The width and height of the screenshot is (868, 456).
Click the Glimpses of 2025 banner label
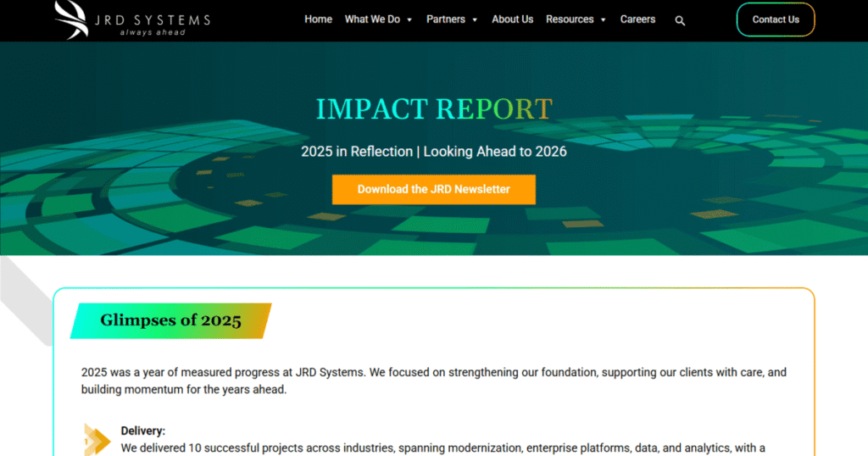tap(170, 320)
